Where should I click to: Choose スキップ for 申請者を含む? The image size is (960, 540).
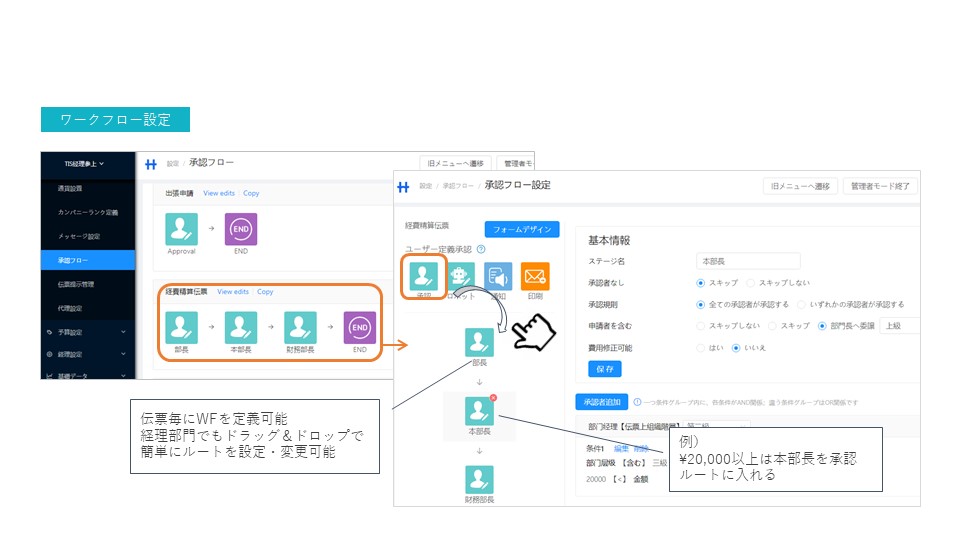(x=772, y=326)
